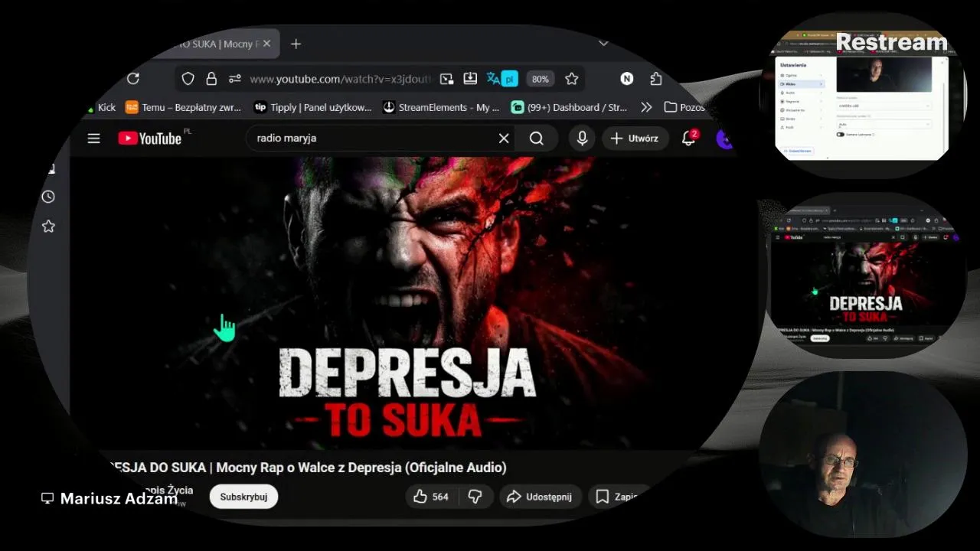
Task: Run search with magnifying glass button
Action: coord(536,139)
